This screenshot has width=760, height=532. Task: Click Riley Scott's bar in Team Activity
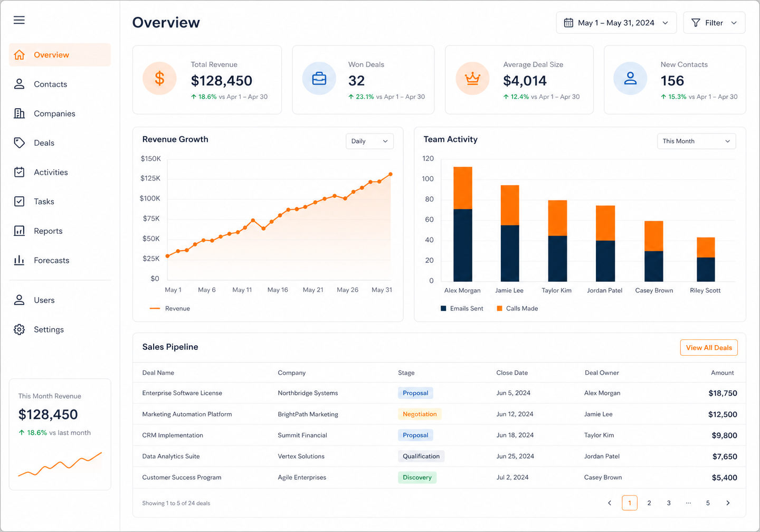[x=706, y=259]
